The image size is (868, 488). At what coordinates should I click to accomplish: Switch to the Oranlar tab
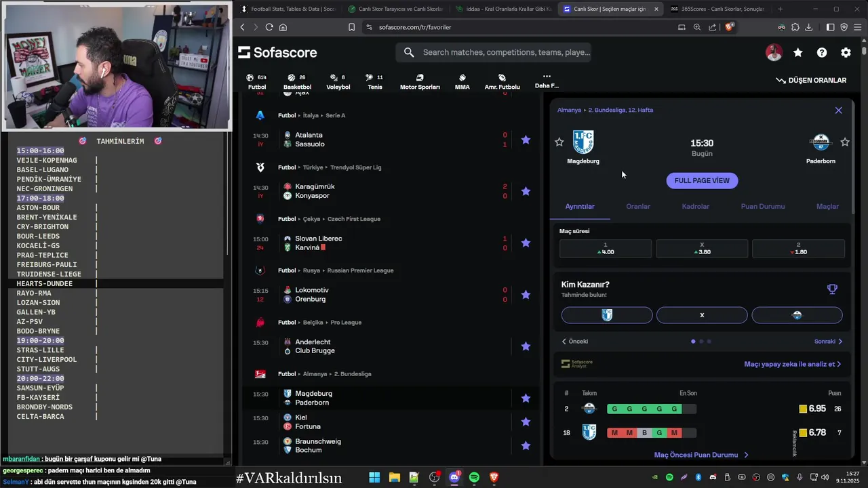click(638, 206)
